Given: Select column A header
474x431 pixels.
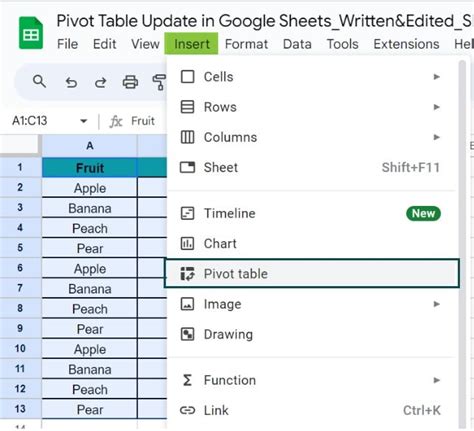Looking at the screenshot, I should pos(90,146).
